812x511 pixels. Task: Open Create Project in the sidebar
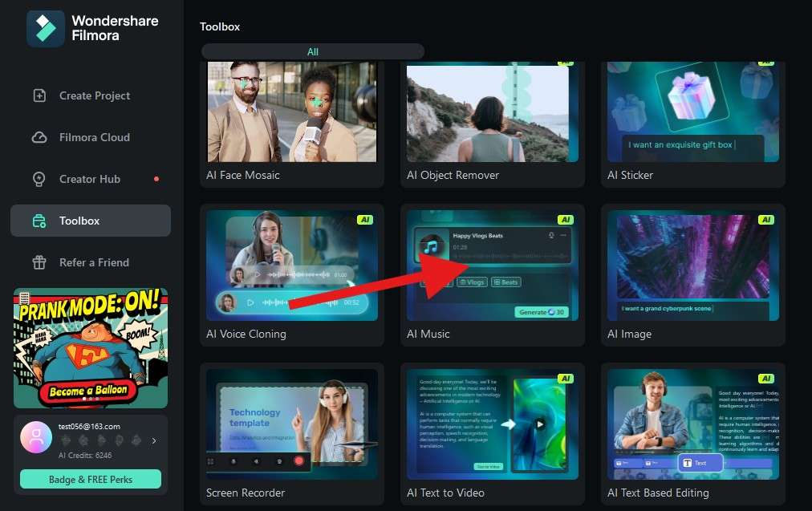coord(91,95)
